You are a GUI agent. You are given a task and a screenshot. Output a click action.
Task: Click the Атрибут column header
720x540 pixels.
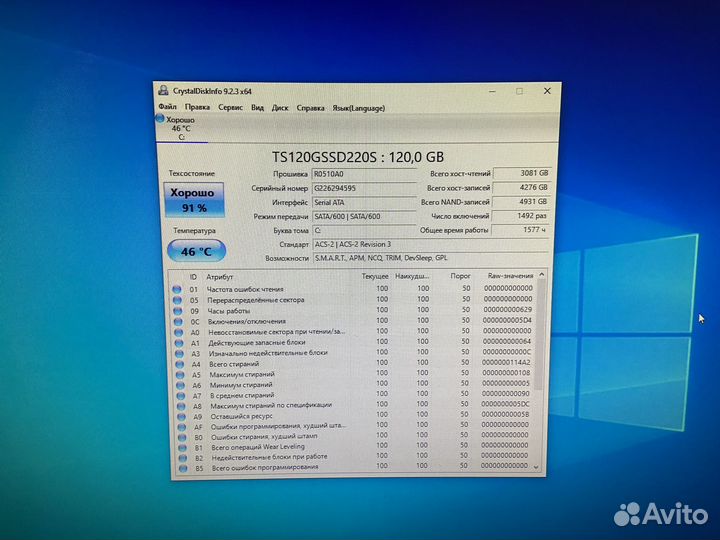point(219,277)
